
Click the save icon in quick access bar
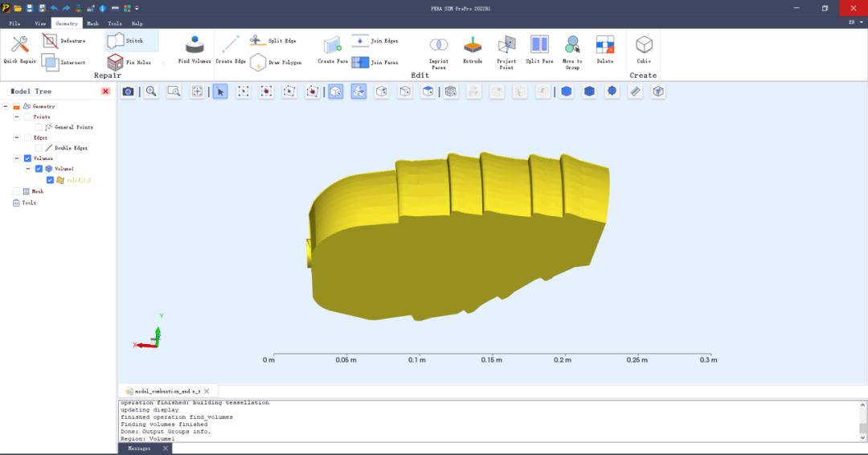pyautogui.click(x=30, y=8)
